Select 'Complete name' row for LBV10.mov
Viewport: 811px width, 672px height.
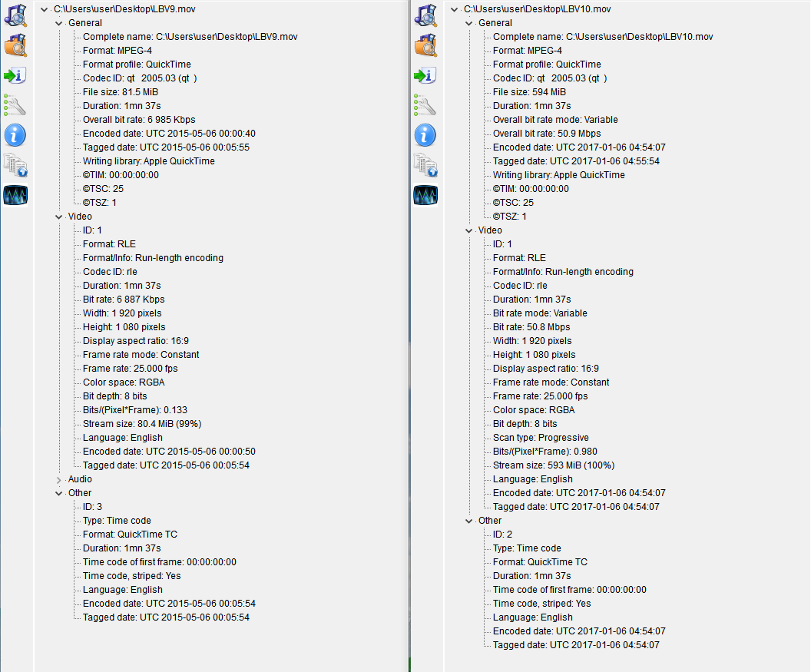(603, 37)
